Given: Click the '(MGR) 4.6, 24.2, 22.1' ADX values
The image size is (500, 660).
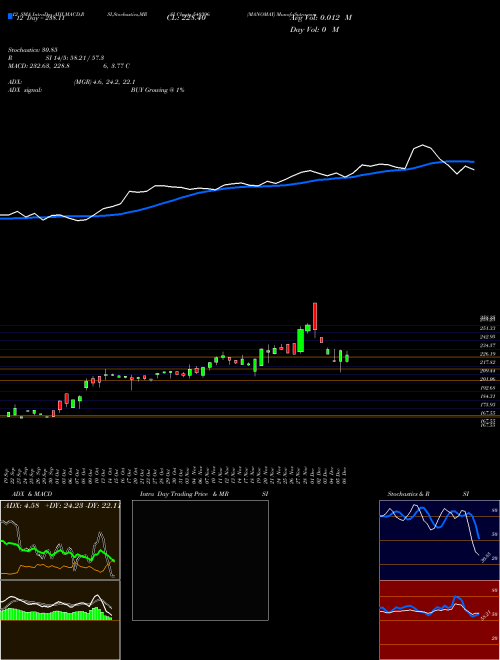Looking at the screenshot, I should click(104, 82).
